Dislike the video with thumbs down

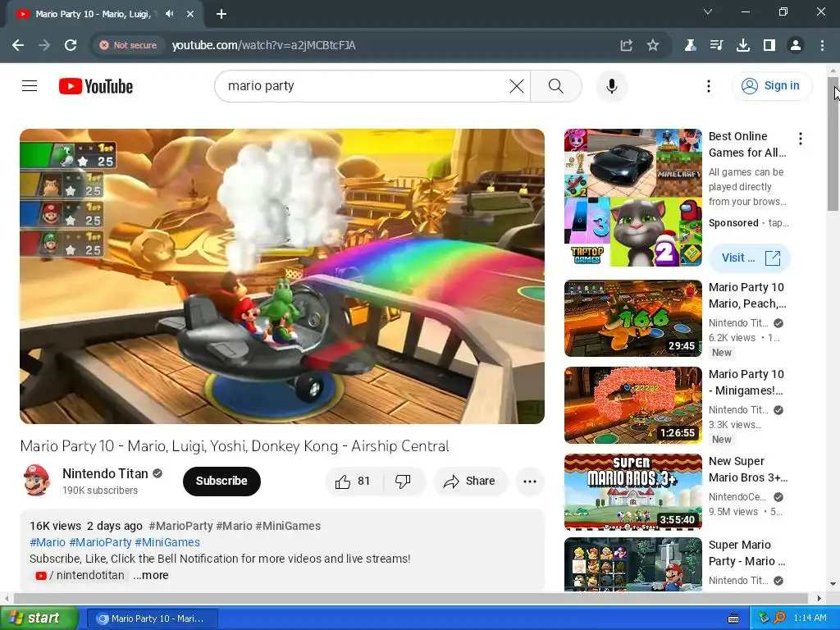[404, 481]
